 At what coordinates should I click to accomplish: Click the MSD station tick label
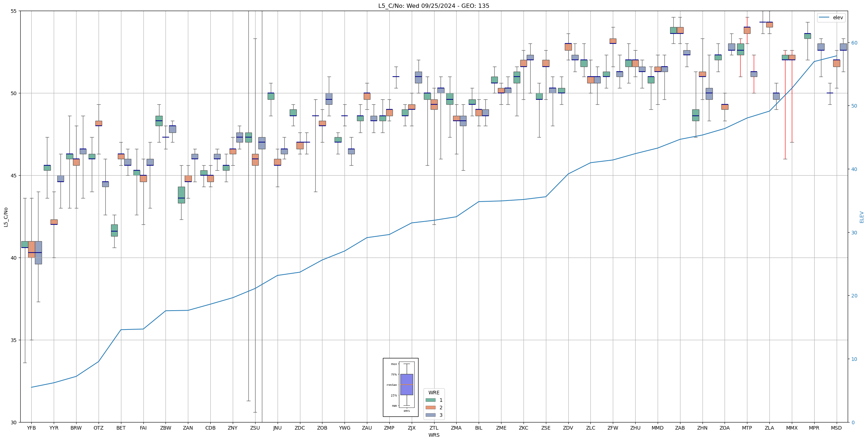836,428
